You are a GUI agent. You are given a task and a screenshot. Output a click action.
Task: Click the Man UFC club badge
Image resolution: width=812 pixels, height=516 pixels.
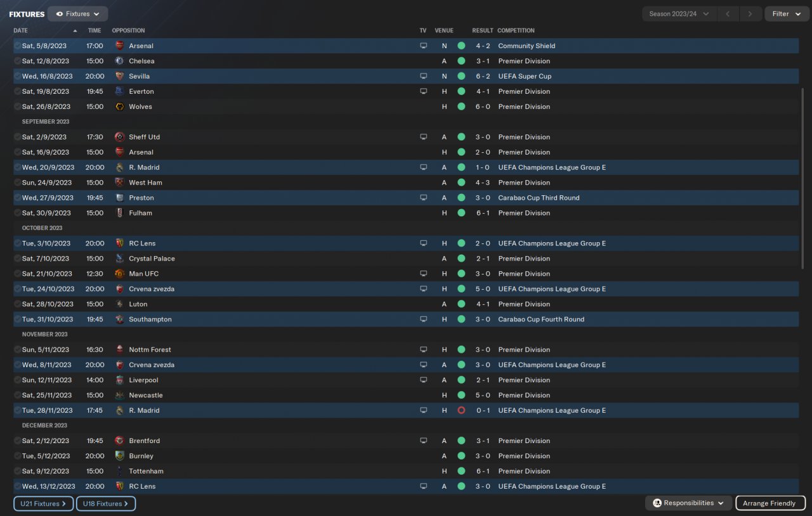tap(119, 274)
